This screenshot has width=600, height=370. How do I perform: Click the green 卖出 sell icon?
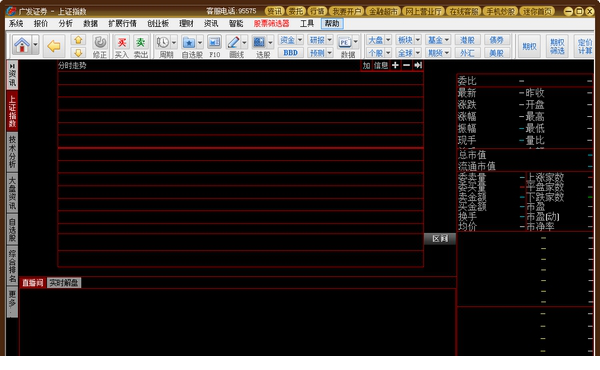pyautogui.click(x=141, y=46)
